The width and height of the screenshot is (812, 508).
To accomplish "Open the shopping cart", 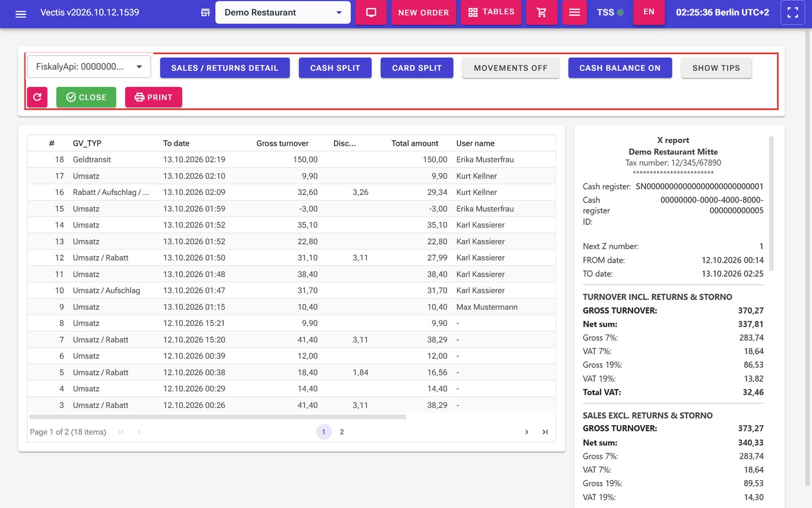I will point(541,12).
